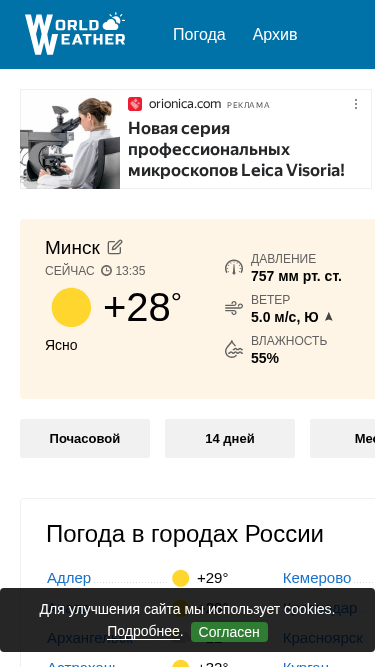Switch to the Почасовой forecast
The height and width of the screenshot is (667, 375).
click(x=85, y=439)
